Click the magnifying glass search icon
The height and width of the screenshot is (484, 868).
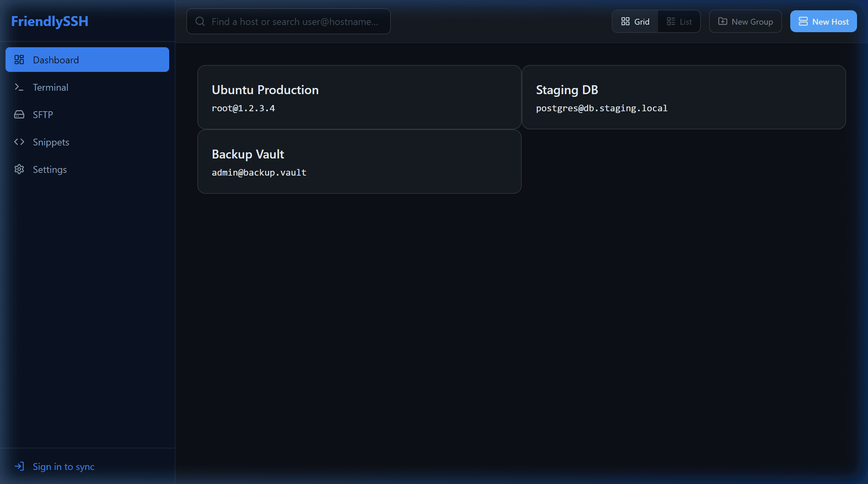pos(200,21)
